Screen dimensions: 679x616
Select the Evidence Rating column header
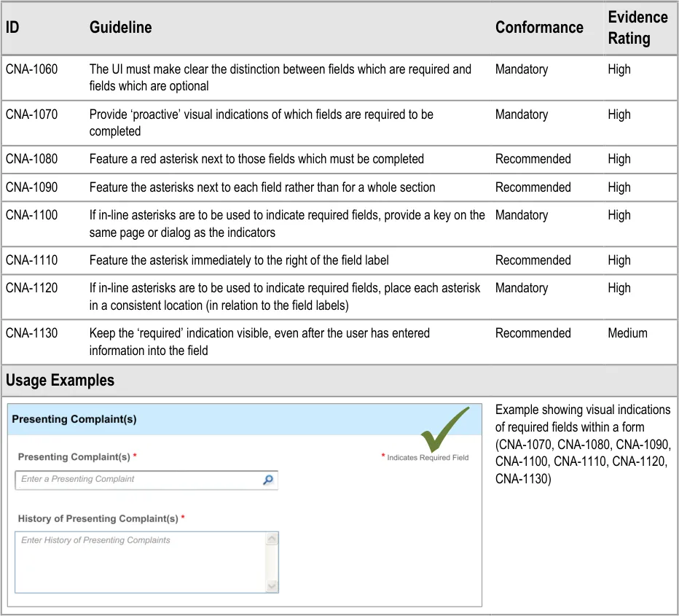pyautogui.click(x=637, y=28)
